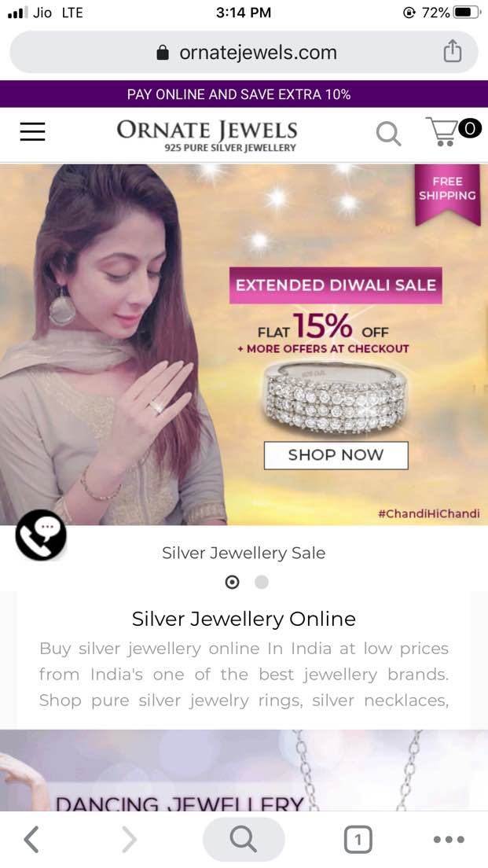Tap the site search magnifier icon
Image resolution: width=488 pixels, height=868 pixels.
pyautogui.click(x=388, y=134)
